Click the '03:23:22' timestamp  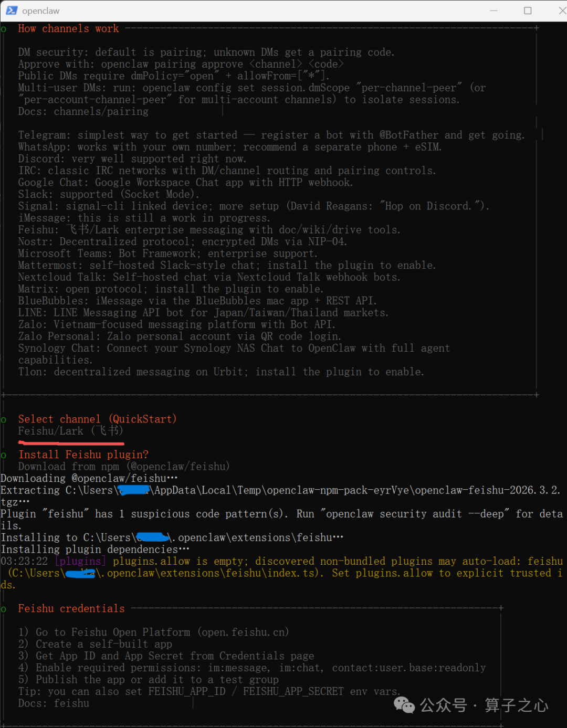coord(24,562)
